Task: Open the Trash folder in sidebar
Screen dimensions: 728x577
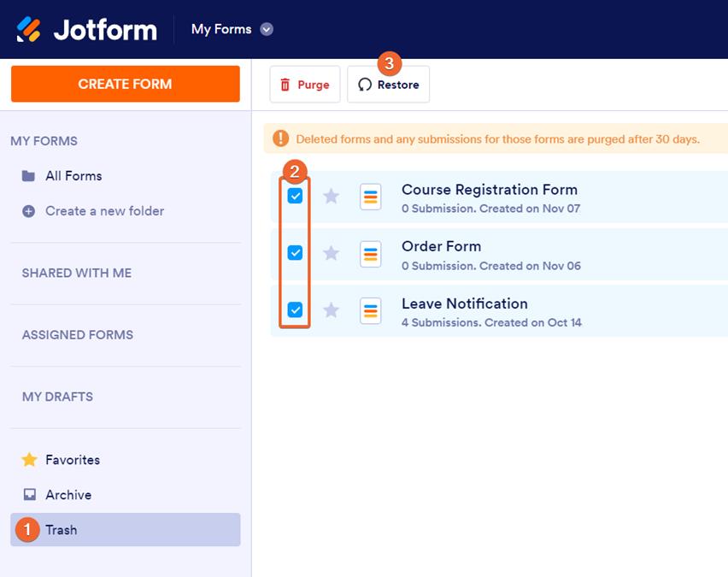Action: tap(62, 530)
